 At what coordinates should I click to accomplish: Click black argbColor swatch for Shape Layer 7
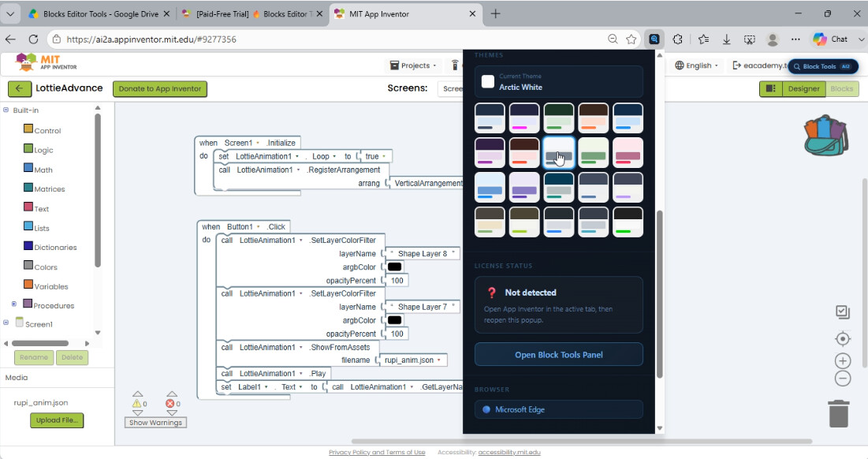pyautogui.click(x=394, y=320)
